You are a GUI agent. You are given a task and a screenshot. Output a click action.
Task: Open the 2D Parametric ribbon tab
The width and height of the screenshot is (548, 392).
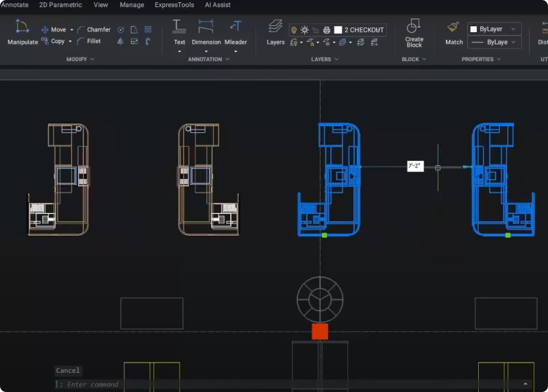click(60, 5)
